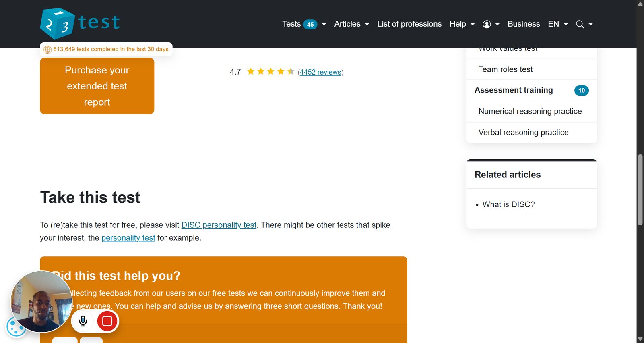Open the 4452 reviews link

(x=320, y=72)
